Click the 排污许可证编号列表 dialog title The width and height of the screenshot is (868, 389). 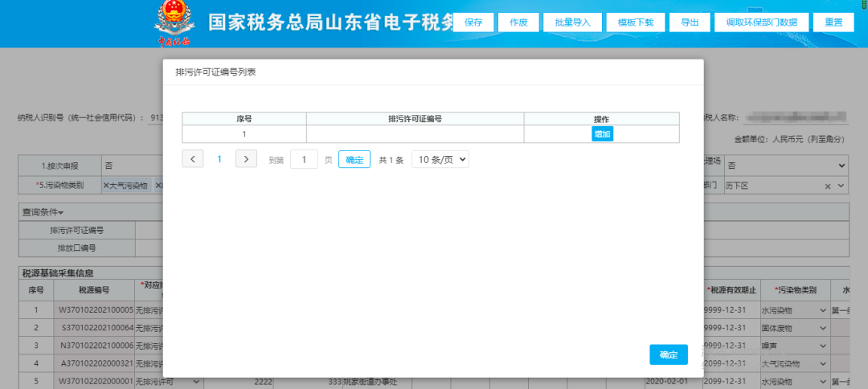tap(216, 72)
